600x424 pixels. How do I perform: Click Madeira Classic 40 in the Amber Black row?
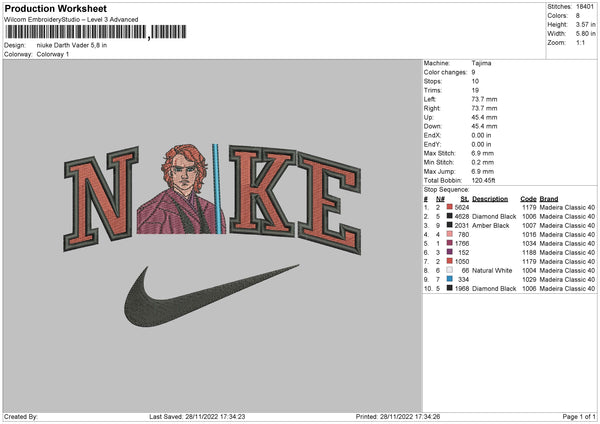(567, 226)
